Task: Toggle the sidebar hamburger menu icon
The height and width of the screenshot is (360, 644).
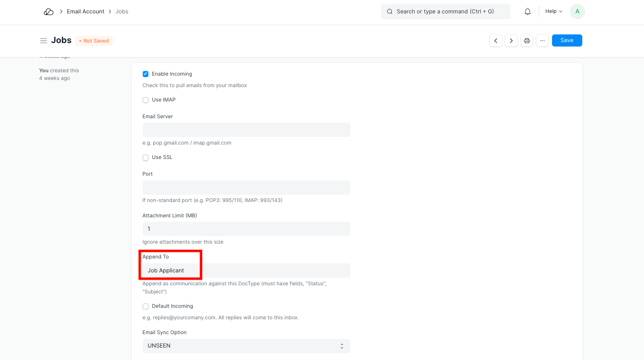Action: click(x=44, y=41)
